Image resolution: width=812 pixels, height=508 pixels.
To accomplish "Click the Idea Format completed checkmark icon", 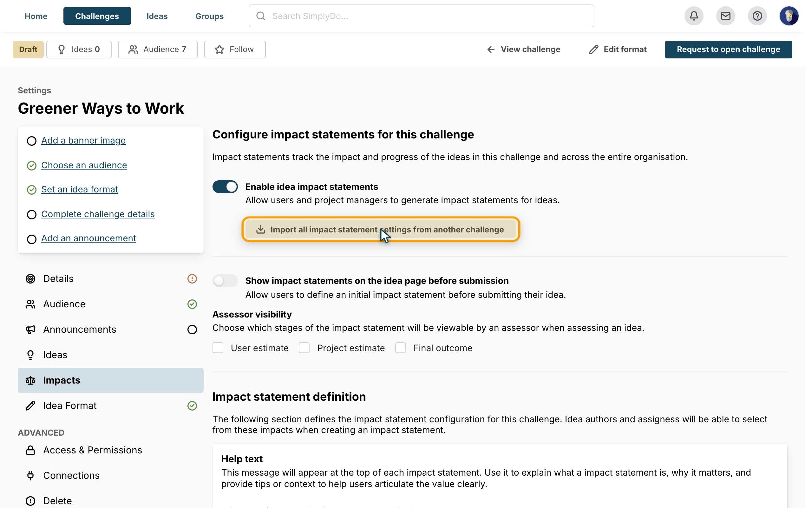I will (192, 406).
